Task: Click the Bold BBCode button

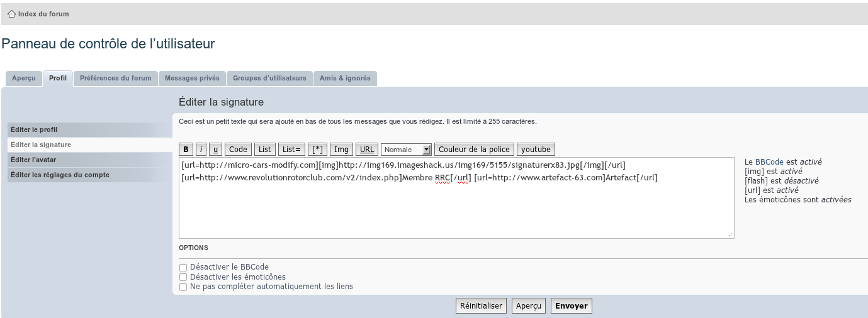Action: [186, 150]
